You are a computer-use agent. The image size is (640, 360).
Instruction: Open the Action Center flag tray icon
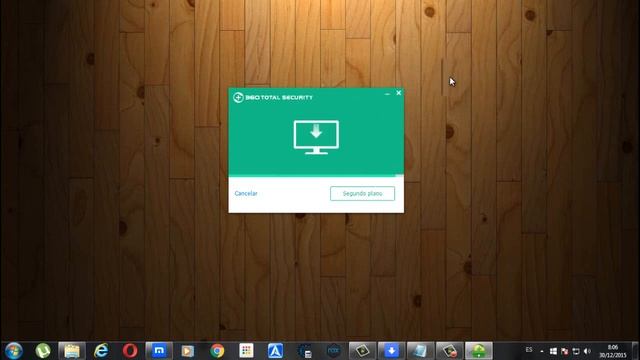tap(564, 351)
